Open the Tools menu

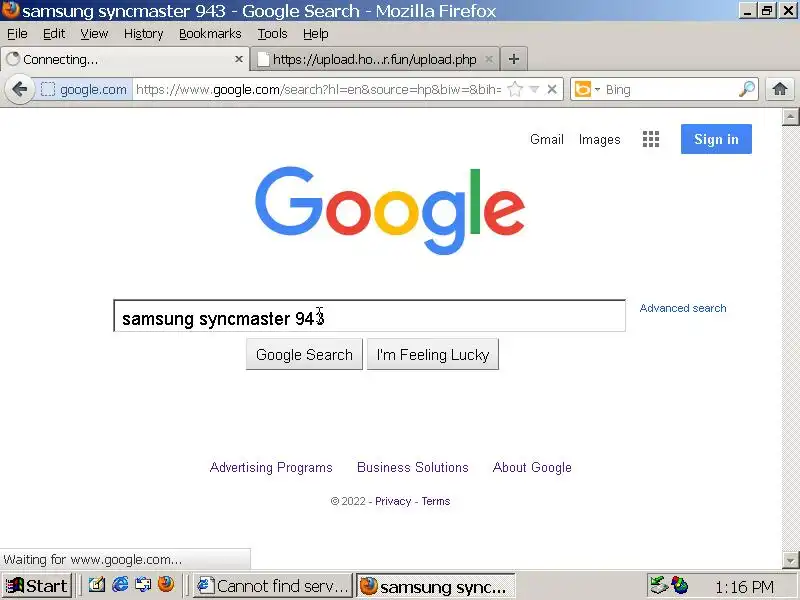click(x=272, y=34)
